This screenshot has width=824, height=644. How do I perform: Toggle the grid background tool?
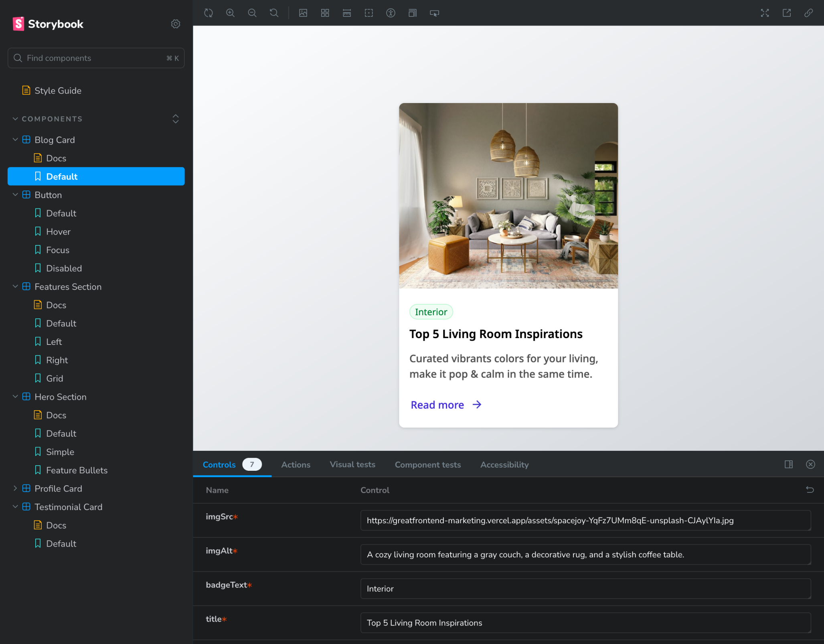coord(325,13)
